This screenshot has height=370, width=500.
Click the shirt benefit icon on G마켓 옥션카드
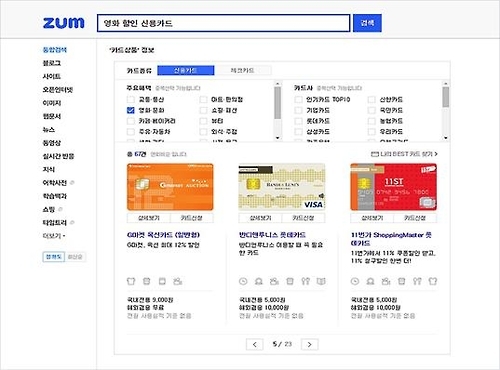[131, 281]
